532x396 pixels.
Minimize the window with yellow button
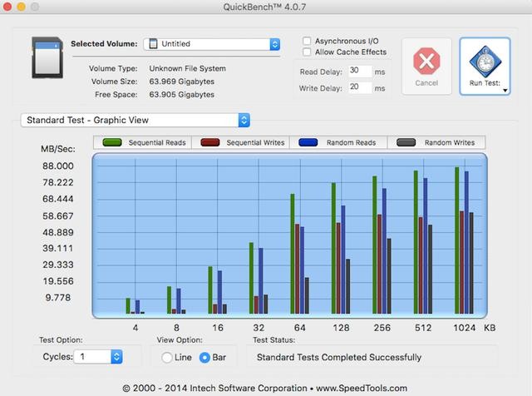click(x=21, y=7)
